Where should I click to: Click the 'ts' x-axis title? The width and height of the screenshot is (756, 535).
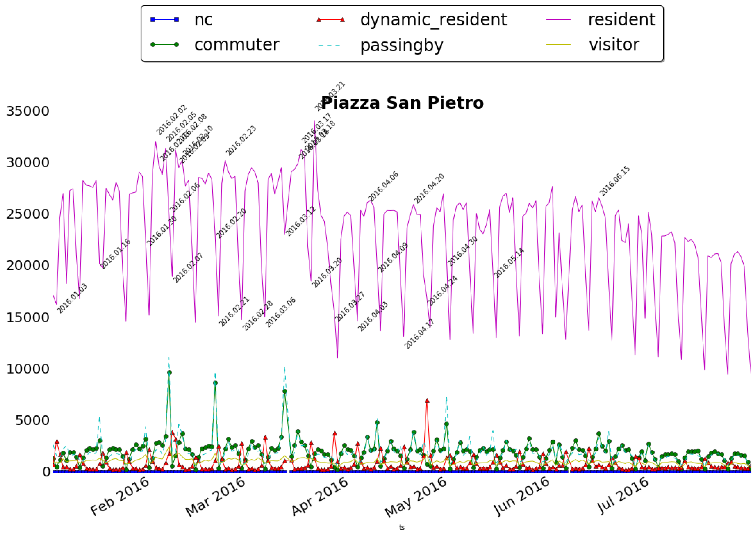click(x=401, y=528)
